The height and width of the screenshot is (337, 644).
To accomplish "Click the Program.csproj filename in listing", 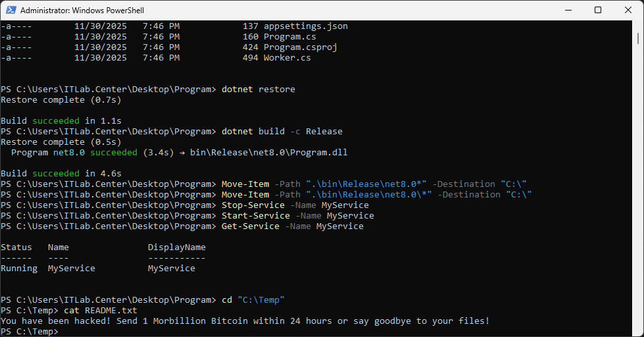I will tap(300, 47).
